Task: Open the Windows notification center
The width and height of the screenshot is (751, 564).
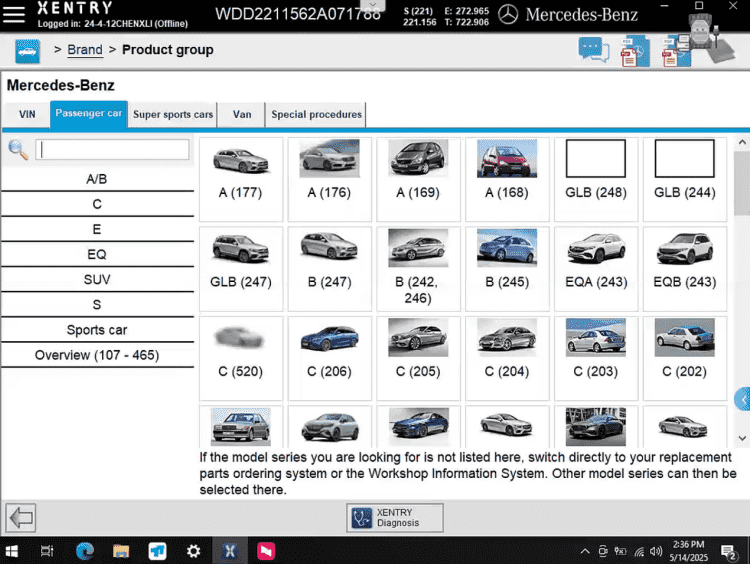Action: click(729, 553)
